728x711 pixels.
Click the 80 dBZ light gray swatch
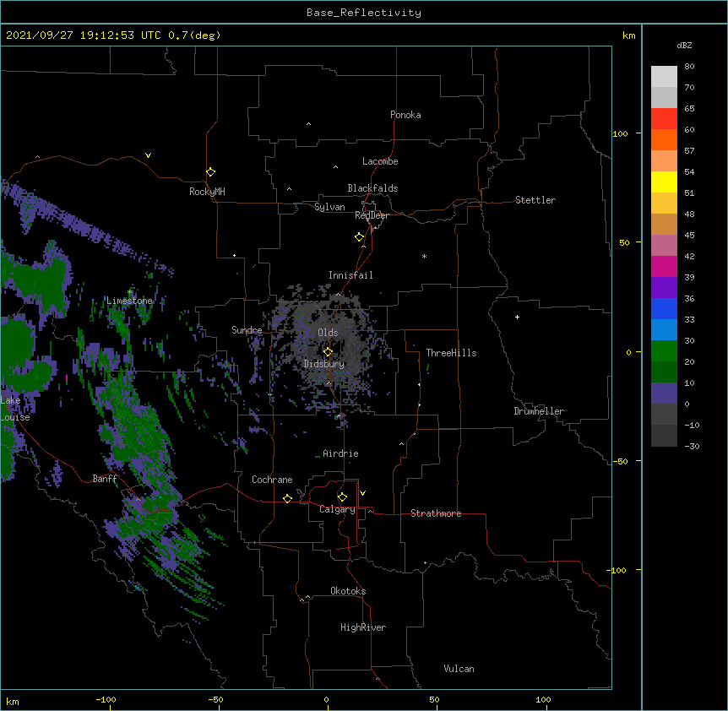coord(664,77)
